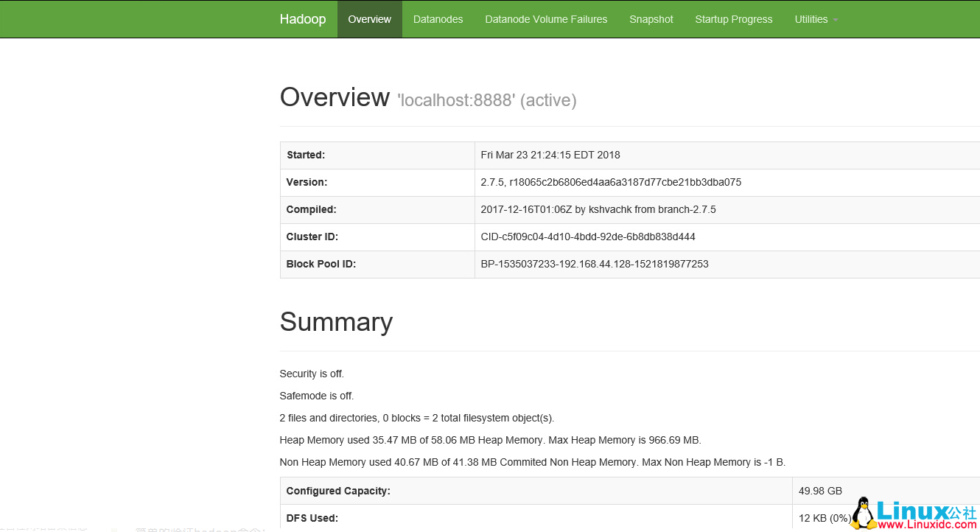Go to the Startup Progress page
Screen dimensions: 980x532
pos(734,19)
